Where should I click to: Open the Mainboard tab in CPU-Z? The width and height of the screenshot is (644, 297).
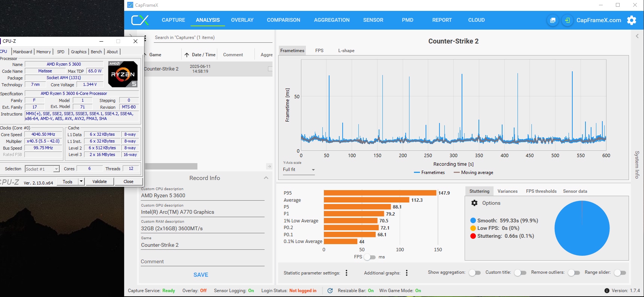click(23, 52)
